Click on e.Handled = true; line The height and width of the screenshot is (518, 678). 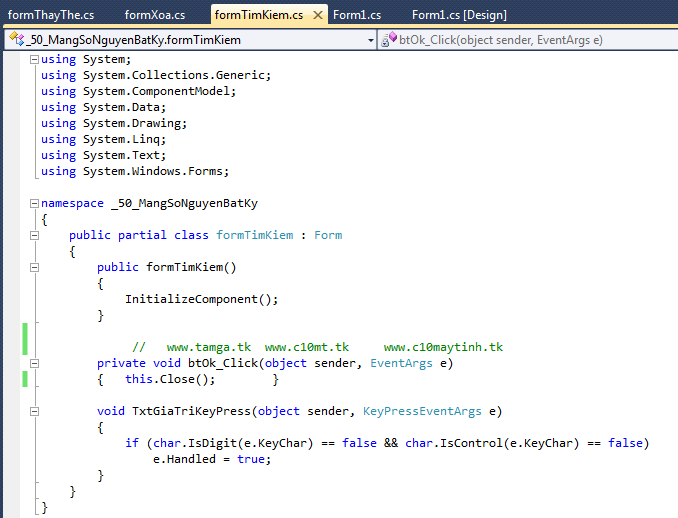[x=212, y=459]
